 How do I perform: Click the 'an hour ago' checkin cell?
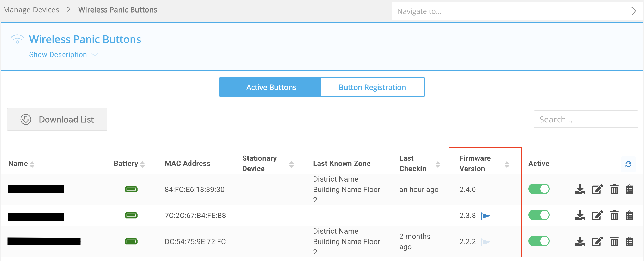[419, 189]
